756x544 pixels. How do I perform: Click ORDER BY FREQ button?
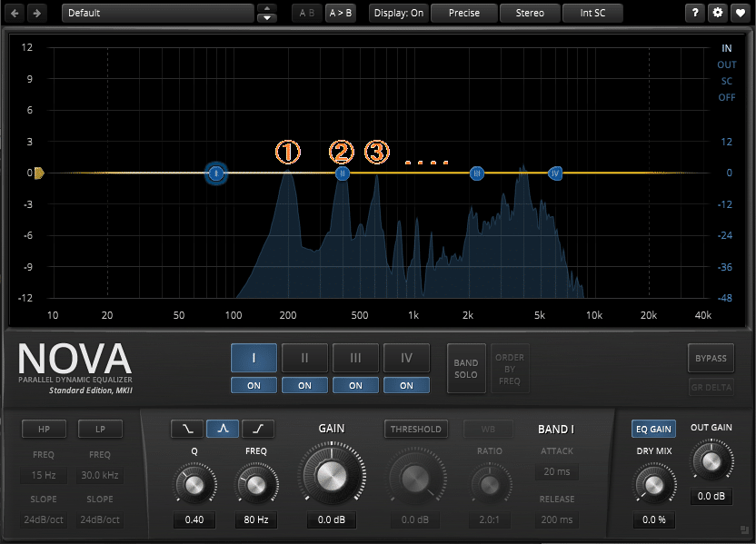tap(510, 369)
